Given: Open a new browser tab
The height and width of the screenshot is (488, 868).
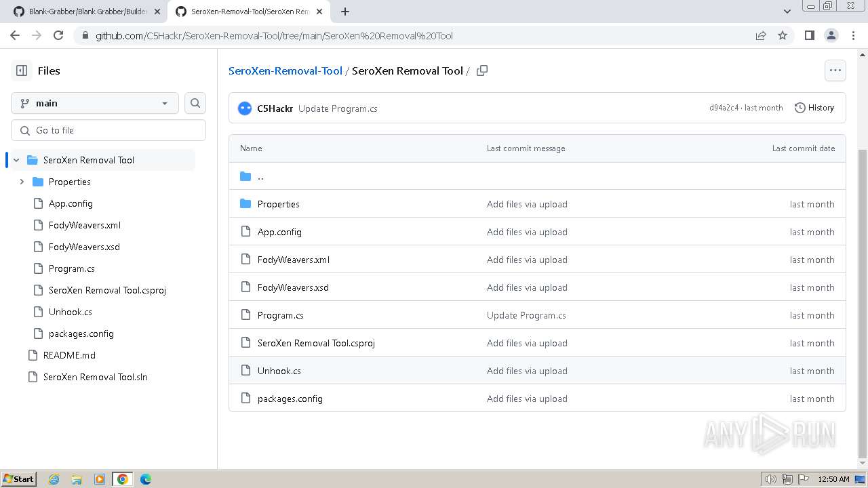Looking at the screenshot, I should [x=345, y=12].
